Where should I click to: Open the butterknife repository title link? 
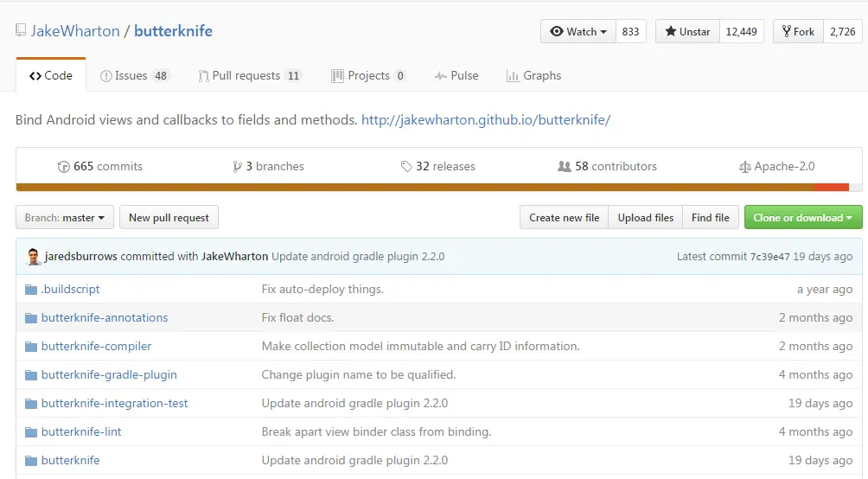click(173, 31)
